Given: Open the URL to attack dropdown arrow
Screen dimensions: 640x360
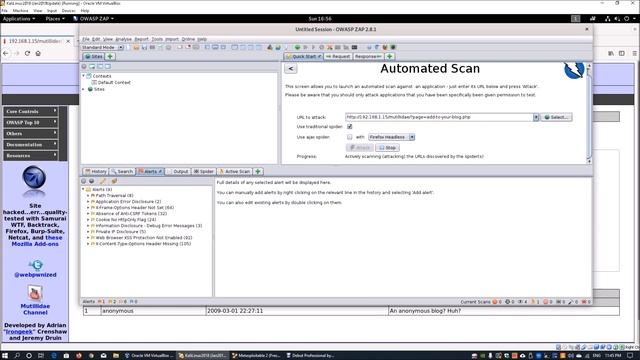Looking at the screenshot, I should click(x=536, y=117).
